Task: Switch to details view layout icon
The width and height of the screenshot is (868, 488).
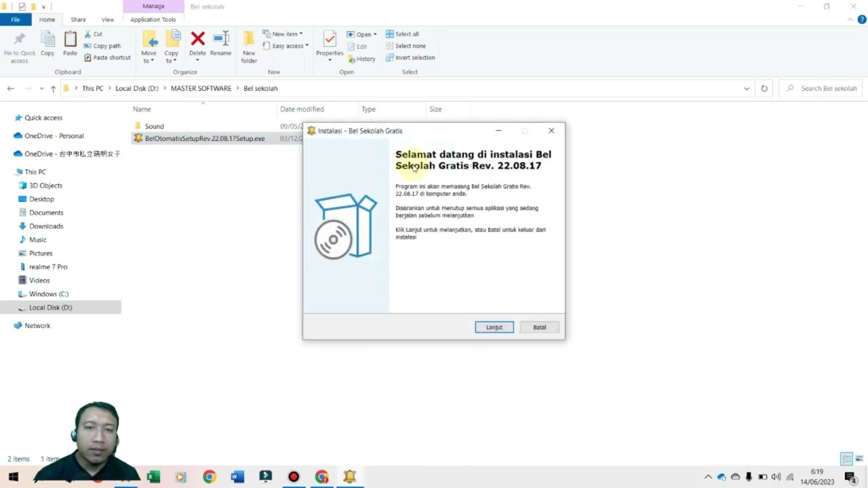Action: 846,459
